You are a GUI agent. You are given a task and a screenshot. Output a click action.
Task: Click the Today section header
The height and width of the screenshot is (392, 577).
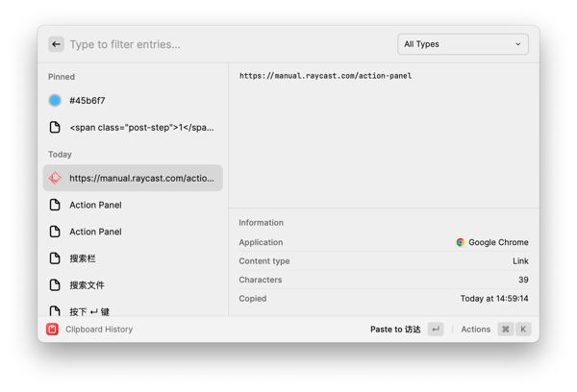tap(60, 154)
